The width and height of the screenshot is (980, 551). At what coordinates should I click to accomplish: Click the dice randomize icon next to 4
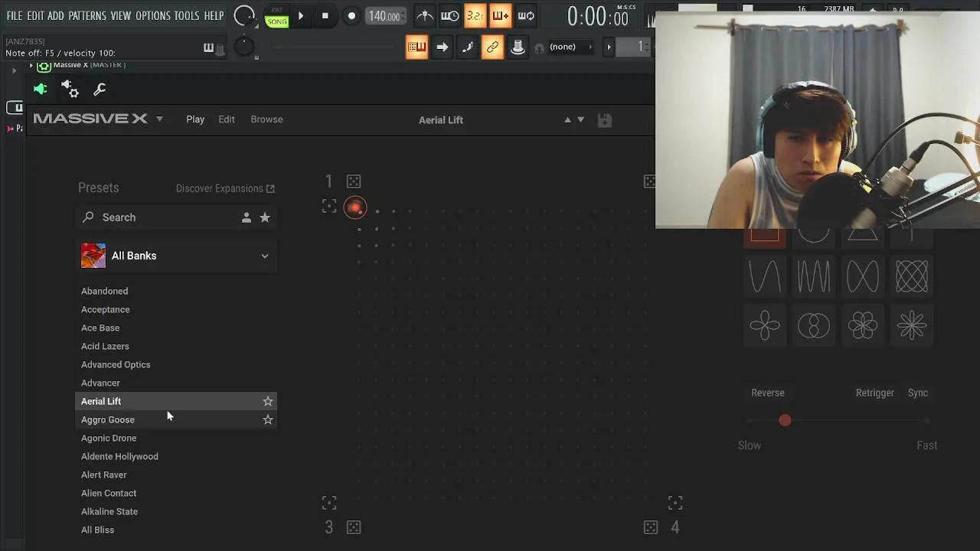click(651, 527)
